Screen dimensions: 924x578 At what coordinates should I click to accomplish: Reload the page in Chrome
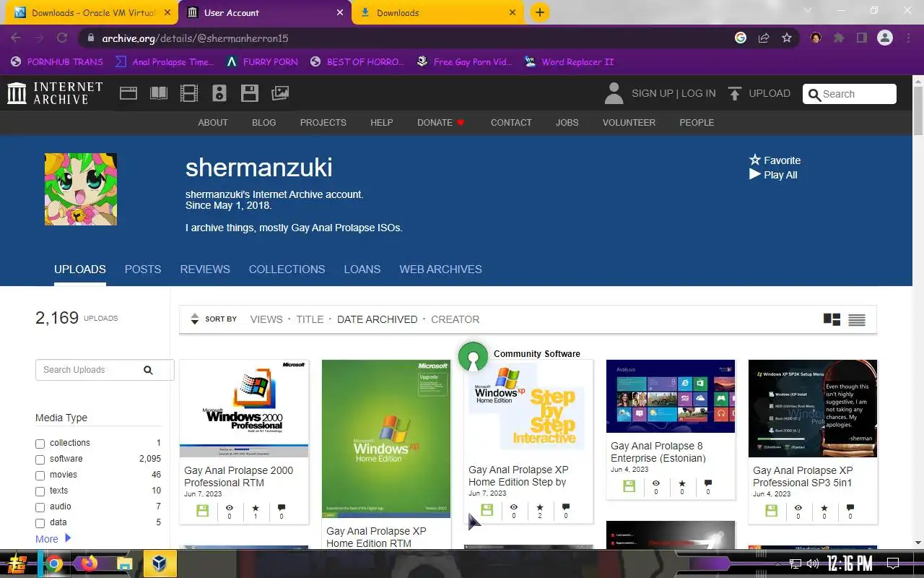[62, 38]
